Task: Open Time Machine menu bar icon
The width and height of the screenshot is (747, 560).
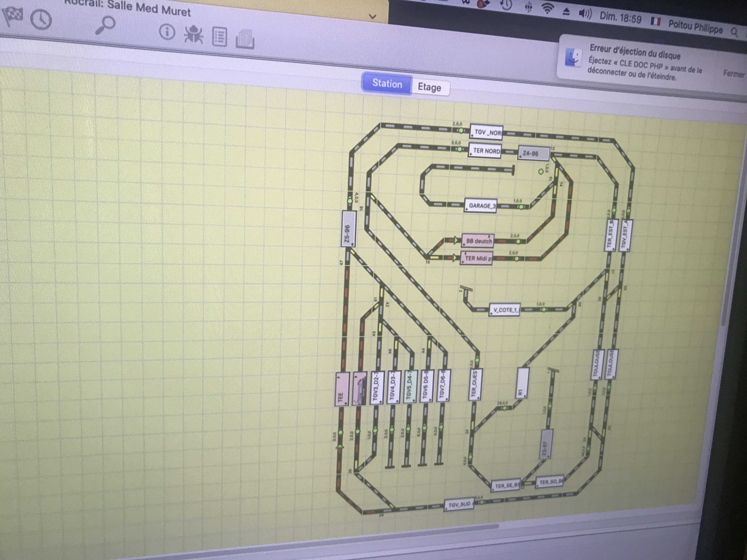Action: click(506, 5)
